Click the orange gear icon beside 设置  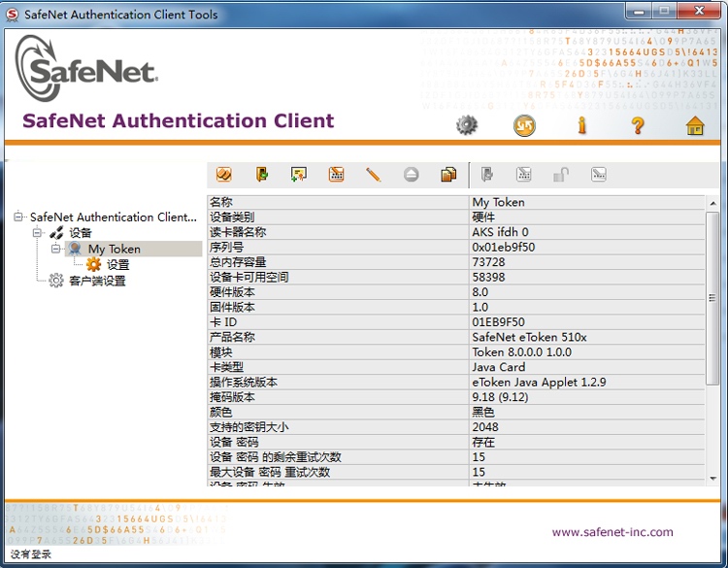click(93, 264)
